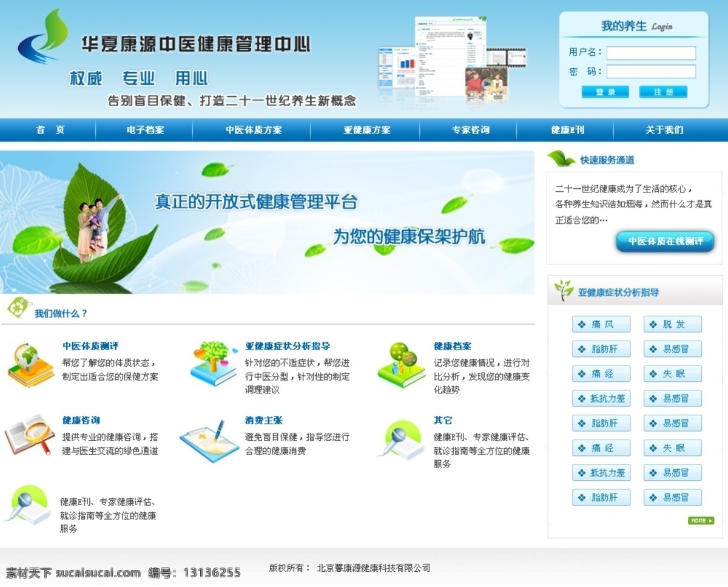The width and height of the screenshot is (728, 587).
Task: Select the 痛风 symptom button
Action: [x=601, y=324]
